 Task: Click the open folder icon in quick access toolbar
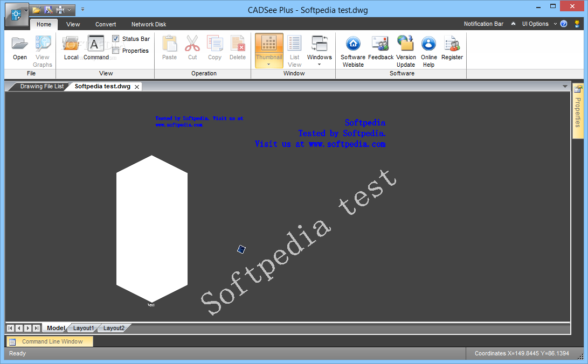(x=36, y=10)
